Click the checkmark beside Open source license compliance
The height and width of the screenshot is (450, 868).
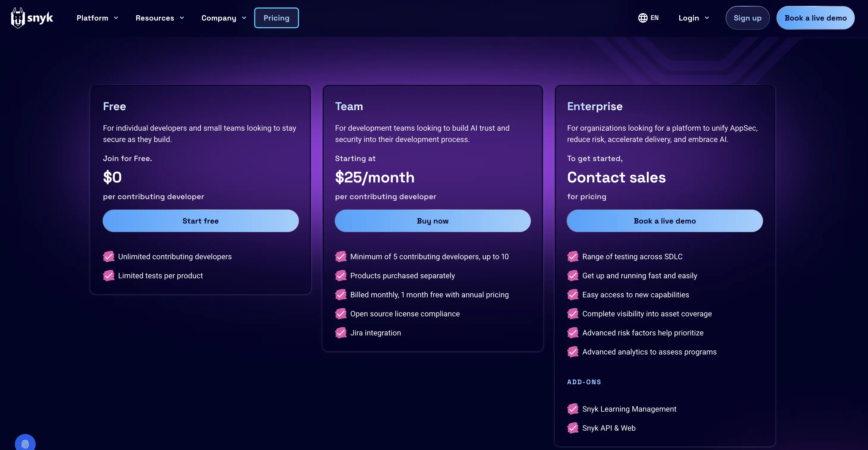pos(341,313)
